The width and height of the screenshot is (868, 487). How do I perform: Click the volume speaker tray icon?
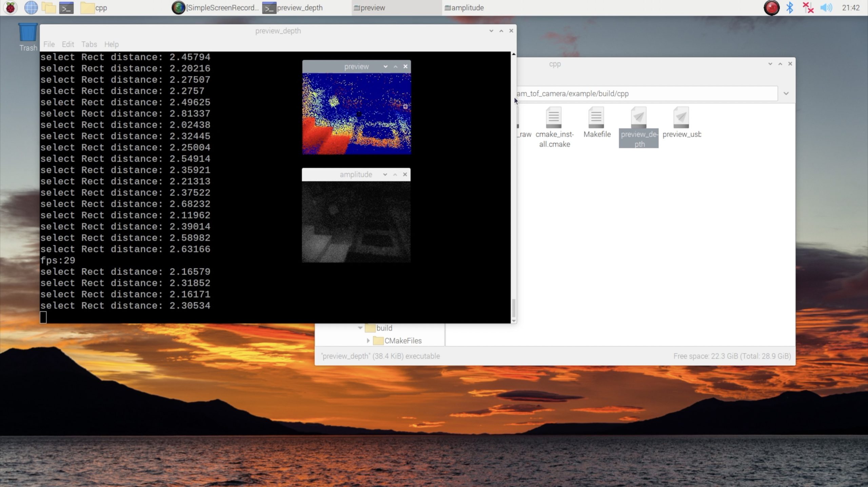[826, 7]
